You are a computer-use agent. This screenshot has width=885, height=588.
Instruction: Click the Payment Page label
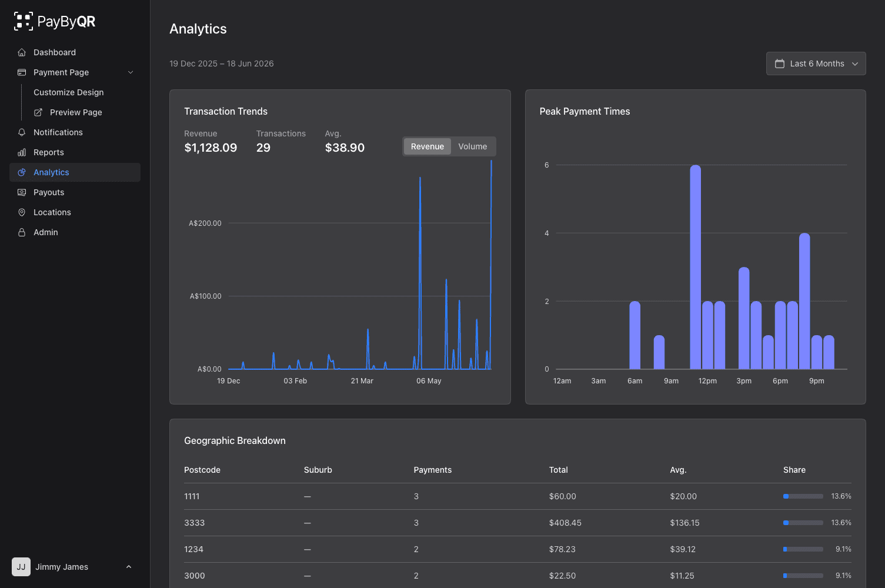[x=61, y=72]
